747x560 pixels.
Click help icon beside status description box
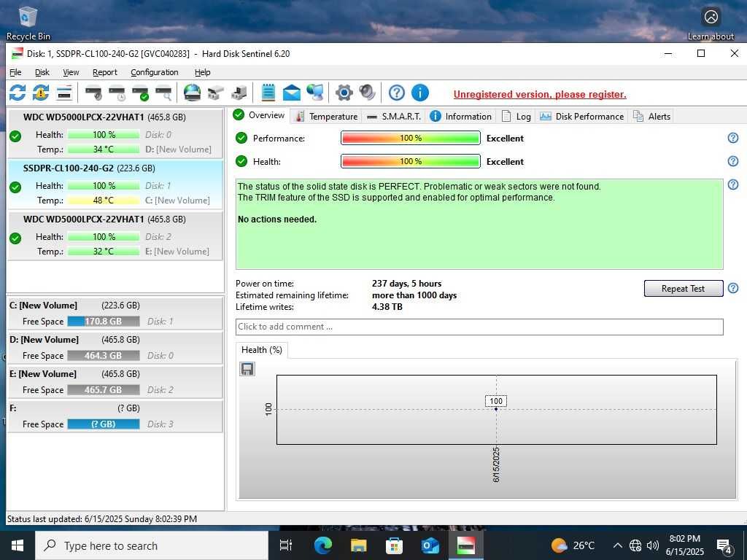732,184
